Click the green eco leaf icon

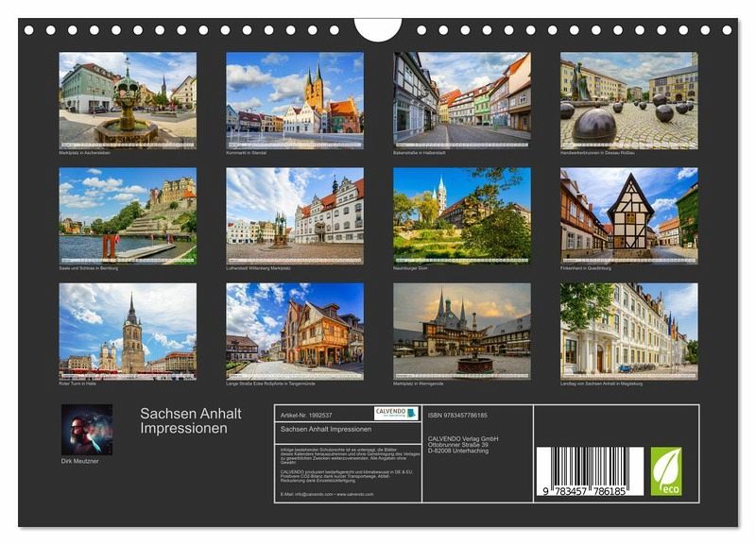666,470
